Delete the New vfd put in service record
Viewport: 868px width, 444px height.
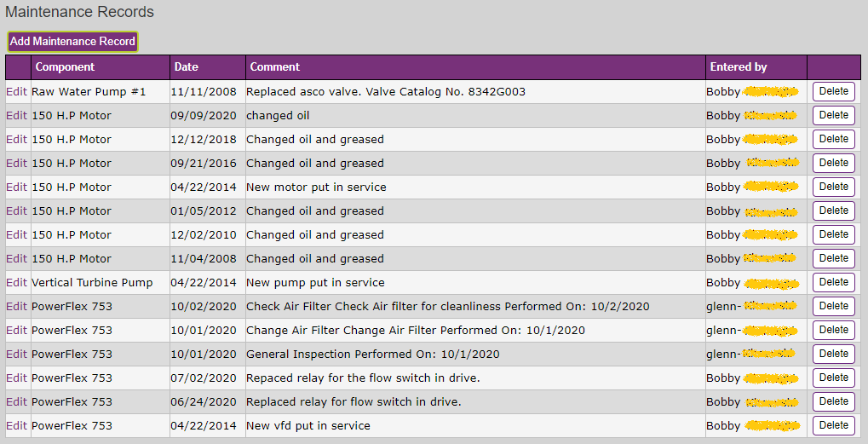pos(834,425)
